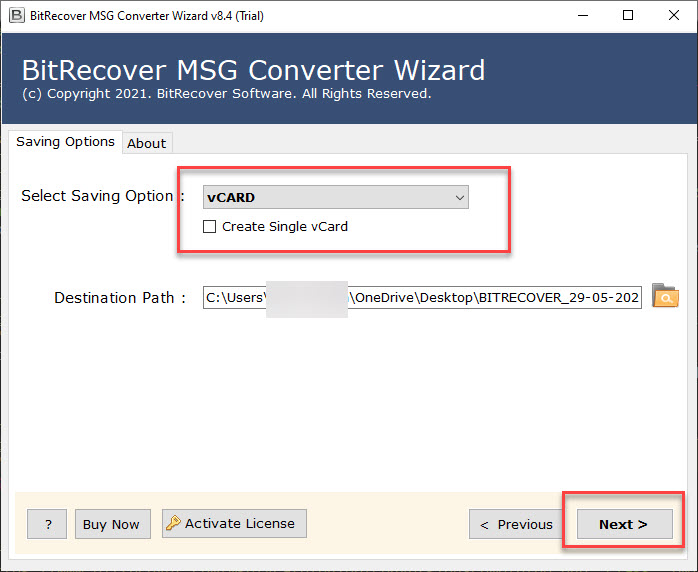Image resolution: width=698 pixels, height=572 pixels.
Task: Click the Activate License button
Action: 234,523
